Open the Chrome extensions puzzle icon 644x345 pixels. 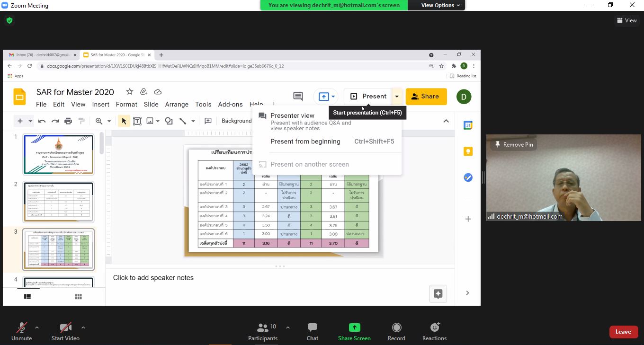click(454, 66)
